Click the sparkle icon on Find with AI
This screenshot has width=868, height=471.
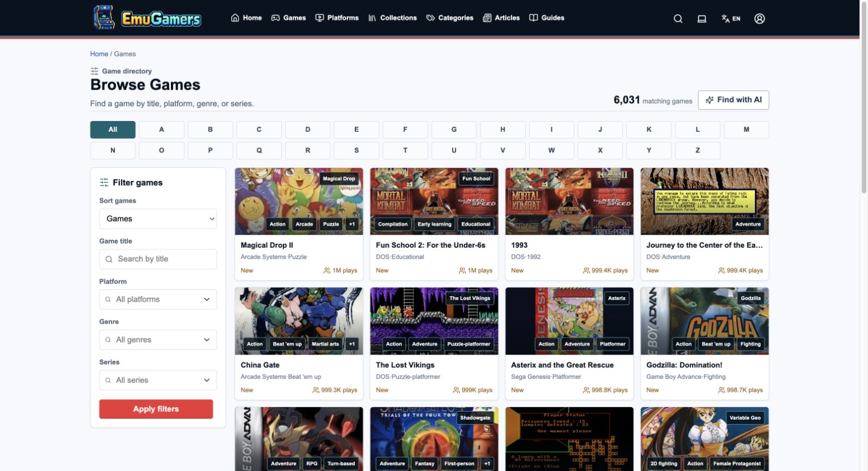tap(710, 100)
